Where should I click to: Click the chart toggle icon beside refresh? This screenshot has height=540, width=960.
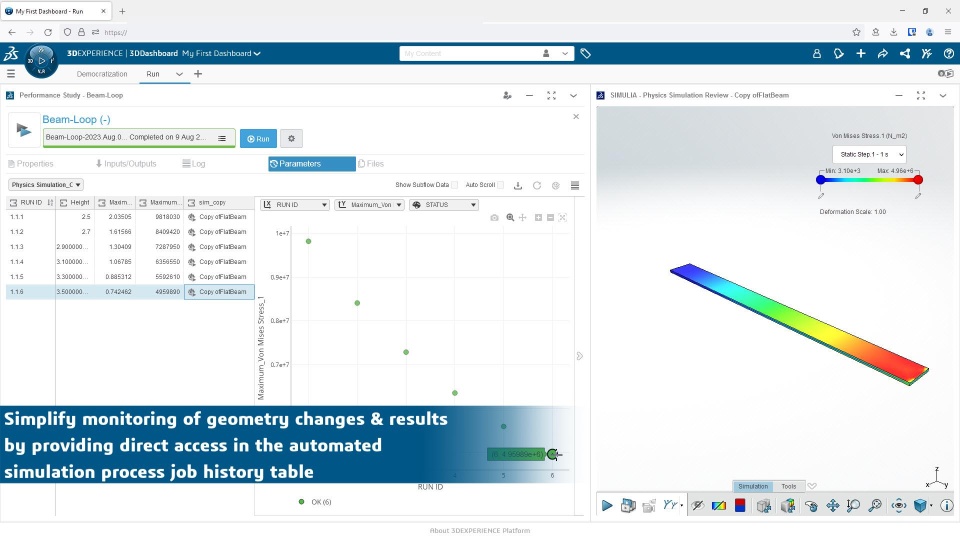click(x=556, y=186)
